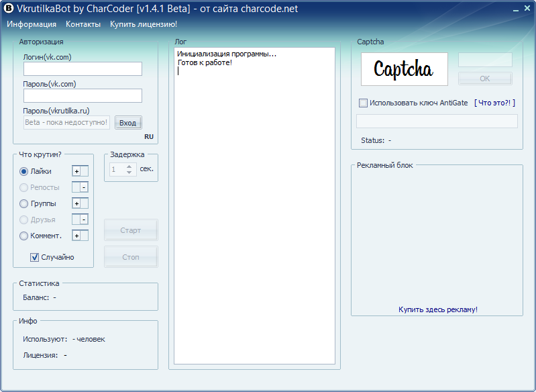Click the Captcha image

click(405, 69)
